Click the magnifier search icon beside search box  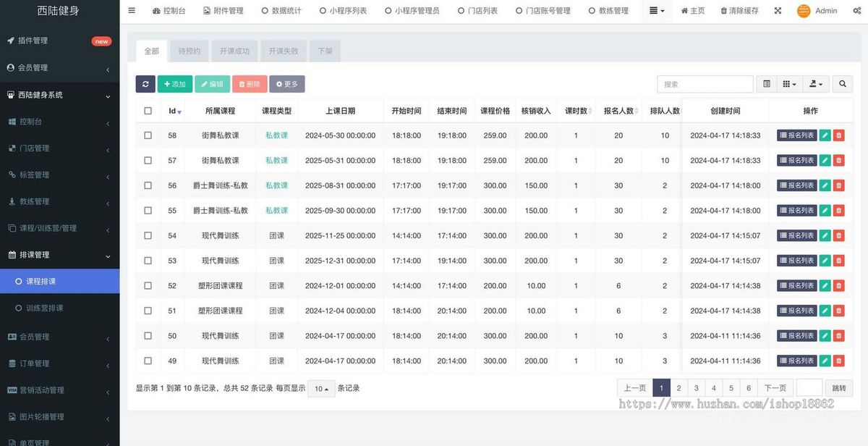[842, 84]
